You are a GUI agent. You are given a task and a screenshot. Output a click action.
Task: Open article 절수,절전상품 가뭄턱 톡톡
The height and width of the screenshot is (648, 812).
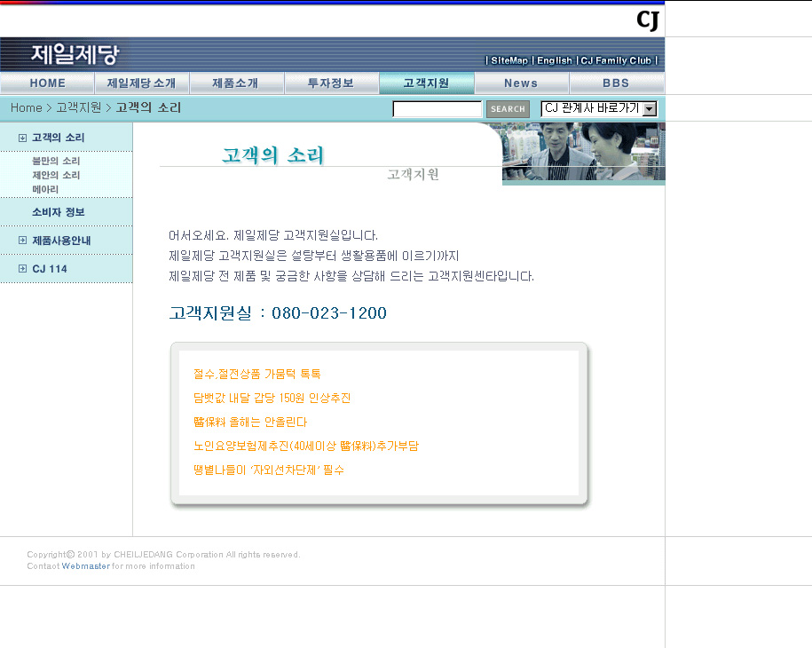256,374
